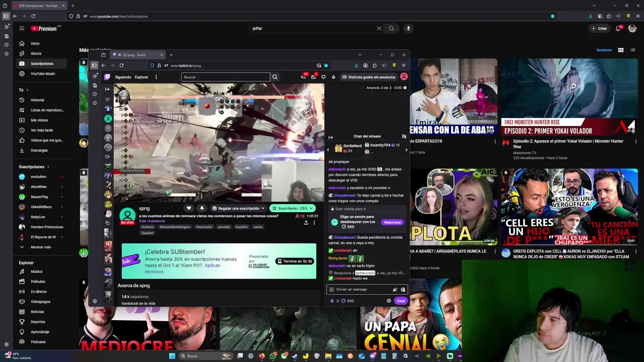Viewport: 644px width, 362px height.
Task: Open YouTube Music from sidebar
Action: click(x=42, y=73)
